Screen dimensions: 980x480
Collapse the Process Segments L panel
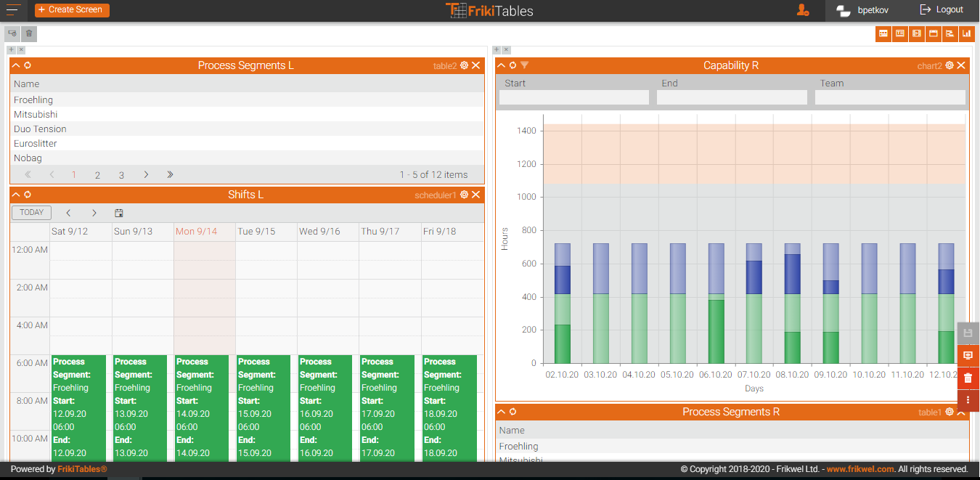(x=16, y=65)
